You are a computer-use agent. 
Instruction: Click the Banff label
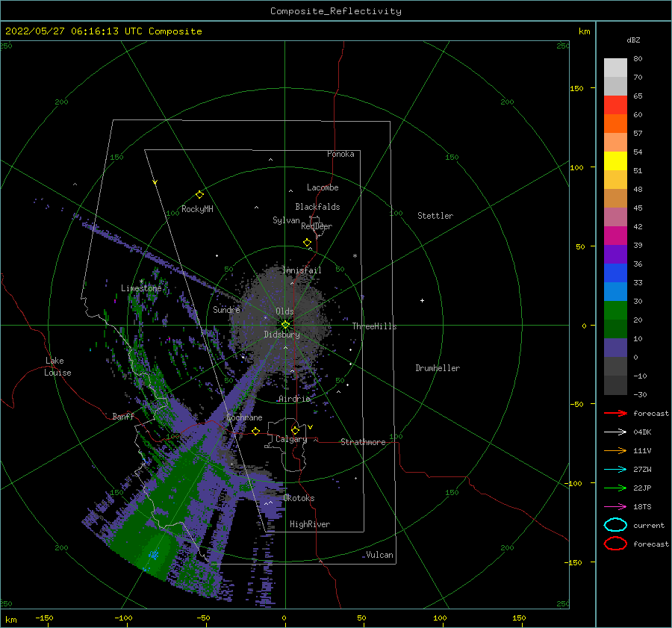click(x=123, y=416)
